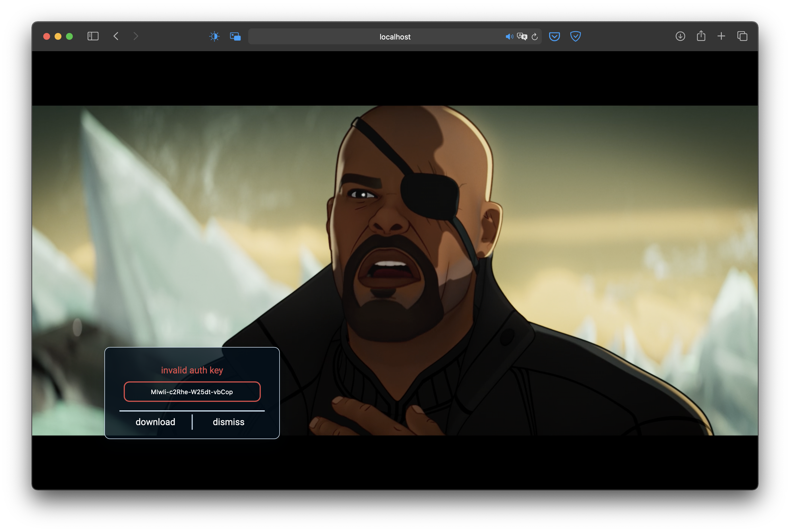The width and height of the screenshot is (790, 532).
Task: Open a new tab
Action: click(x=721, y=36)
